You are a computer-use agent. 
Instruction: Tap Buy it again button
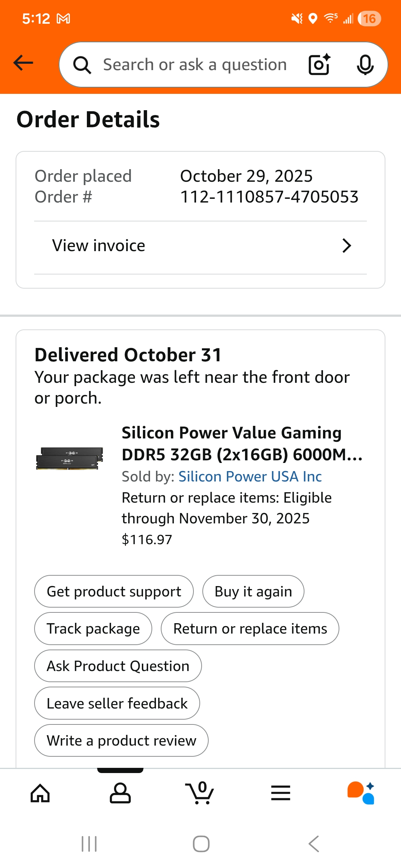pyautogui.click(x=253, y=591)
